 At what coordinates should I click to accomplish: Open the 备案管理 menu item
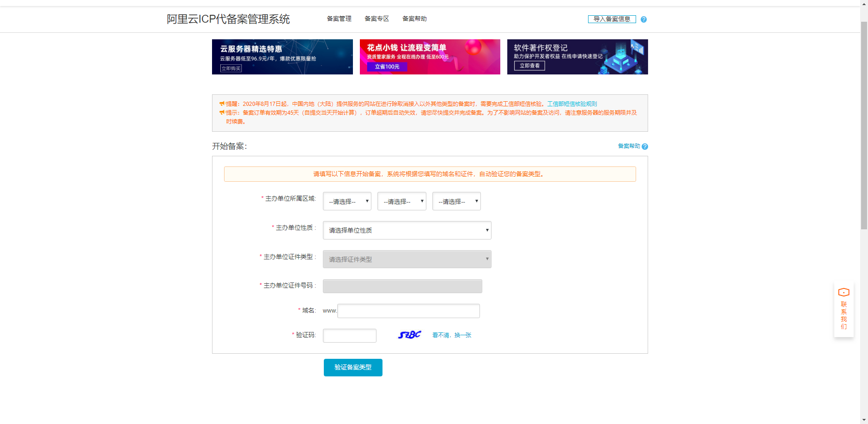339,18
